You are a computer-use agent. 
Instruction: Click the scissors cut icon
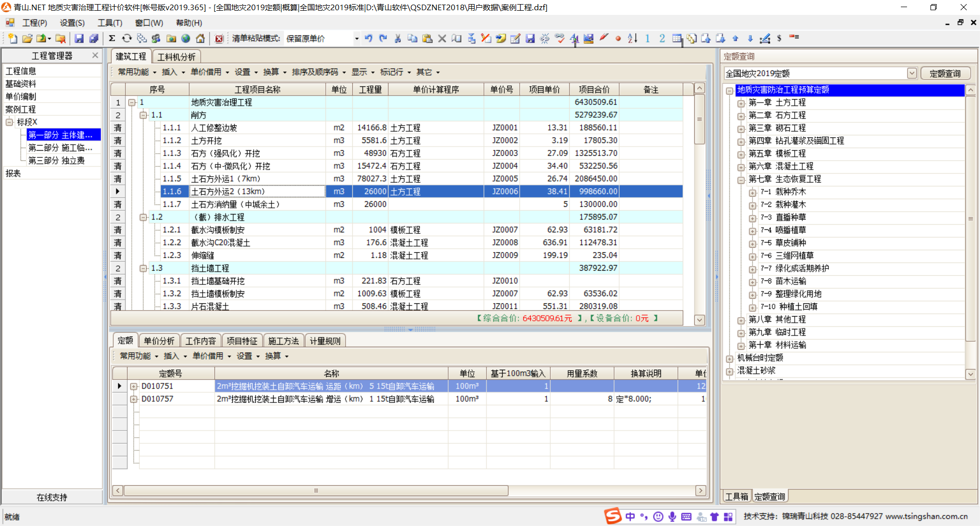pyautogui.click(x=398, y=38)
